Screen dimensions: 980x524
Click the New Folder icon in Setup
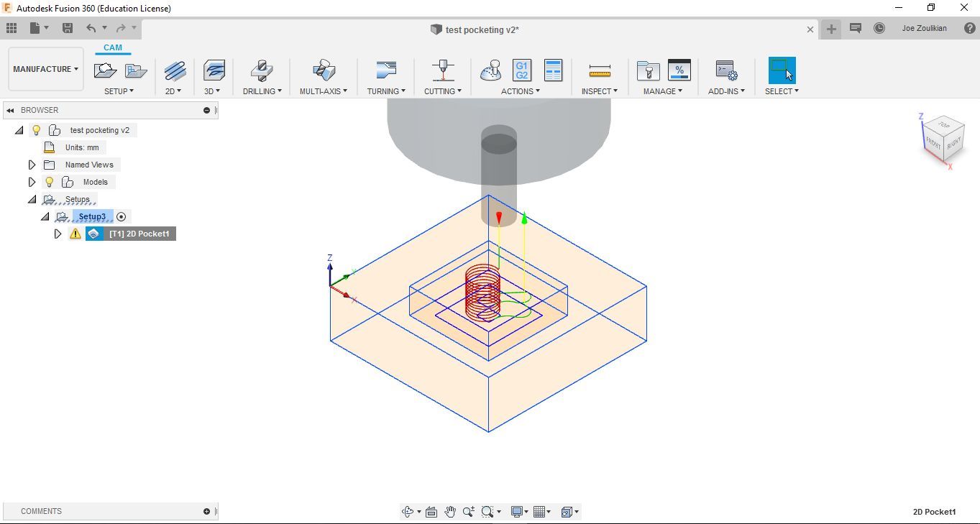[x=136, y=70]
